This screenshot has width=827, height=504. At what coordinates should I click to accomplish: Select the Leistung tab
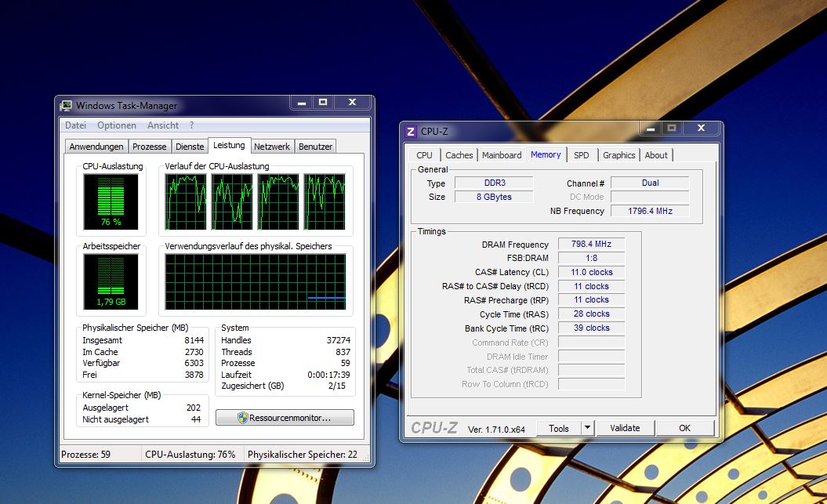pyautogui.click(x=229, y=145)
